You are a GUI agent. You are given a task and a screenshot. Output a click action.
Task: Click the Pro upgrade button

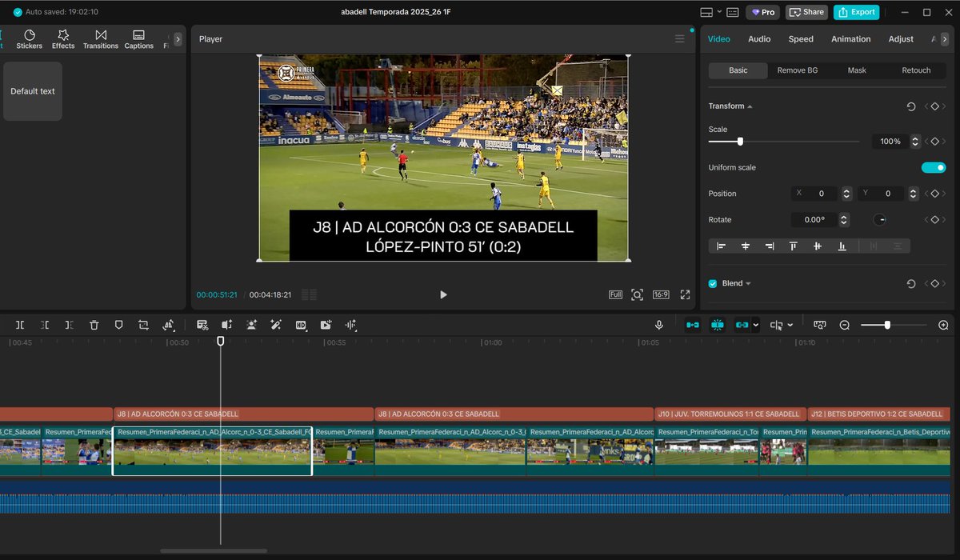(762, 12)
